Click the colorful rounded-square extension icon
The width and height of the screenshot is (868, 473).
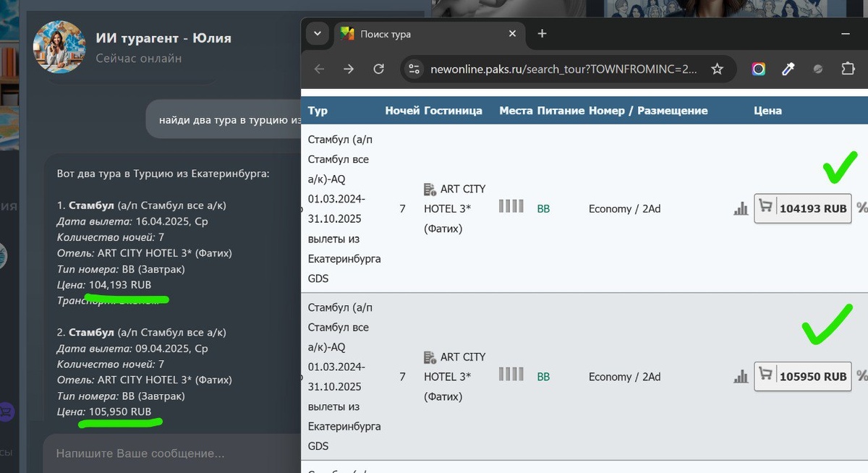tap(758, 69)
